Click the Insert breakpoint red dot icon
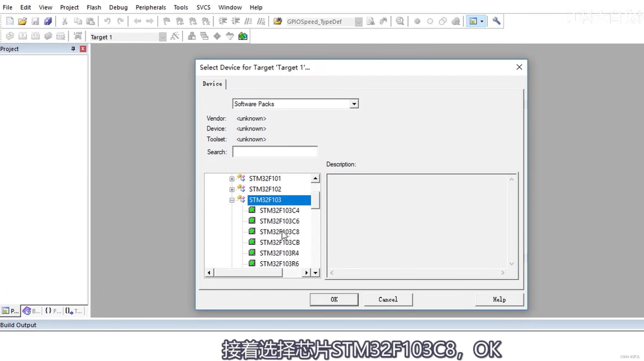This screenshot has width=644, height=361. pyautogui.click(x=417, y=21)
